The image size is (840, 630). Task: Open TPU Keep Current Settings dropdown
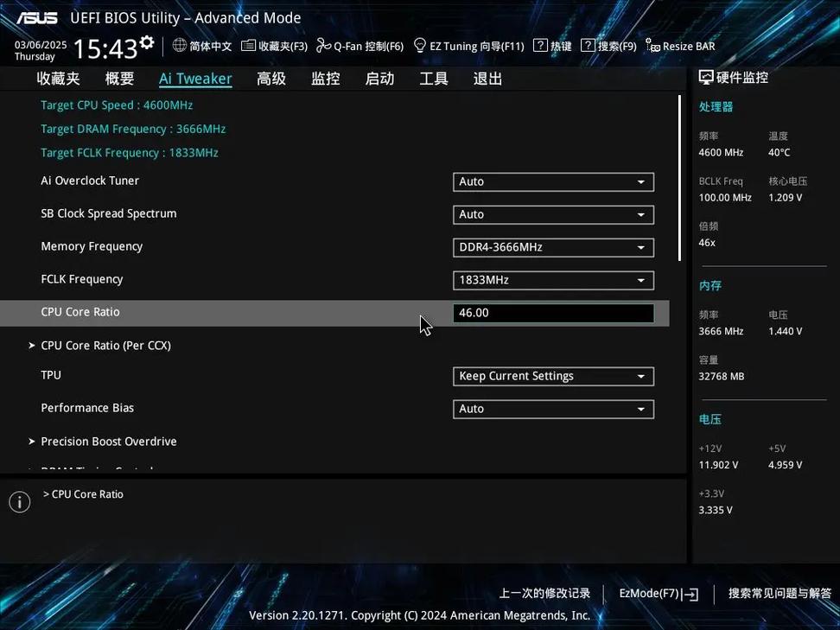click(553, 376)
